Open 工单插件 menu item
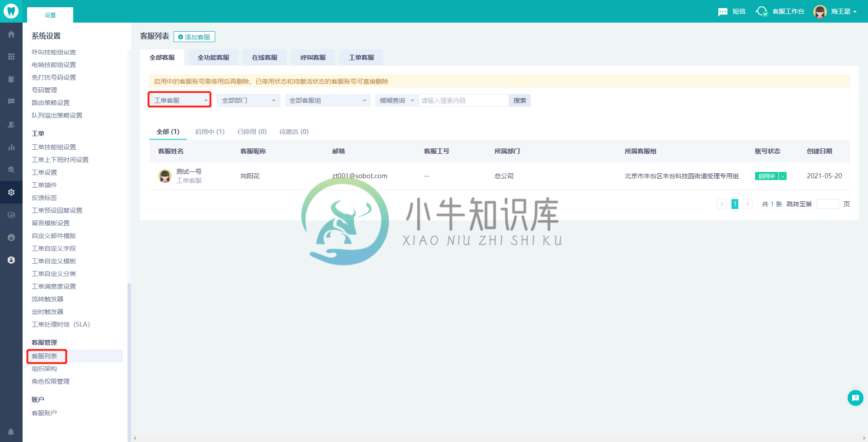This screenshot has height=442, width=868. [44, 185]
